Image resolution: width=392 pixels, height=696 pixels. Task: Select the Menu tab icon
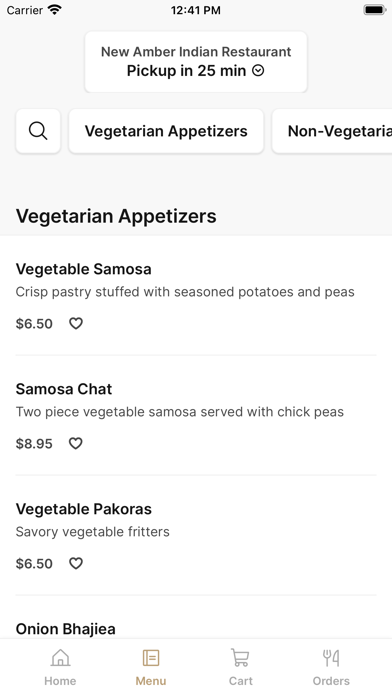click(x=151, y=657)
